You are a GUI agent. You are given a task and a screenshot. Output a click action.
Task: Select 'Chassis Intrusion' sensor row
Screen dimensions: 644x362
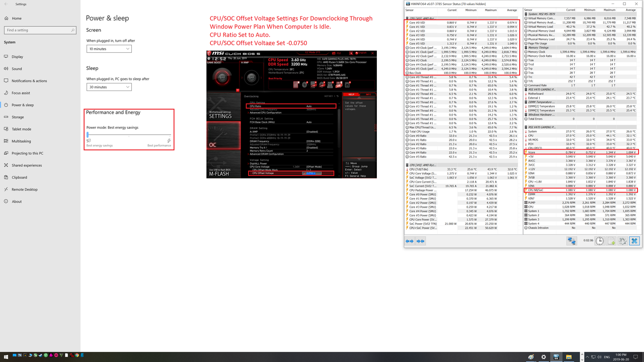click(580, 228)
